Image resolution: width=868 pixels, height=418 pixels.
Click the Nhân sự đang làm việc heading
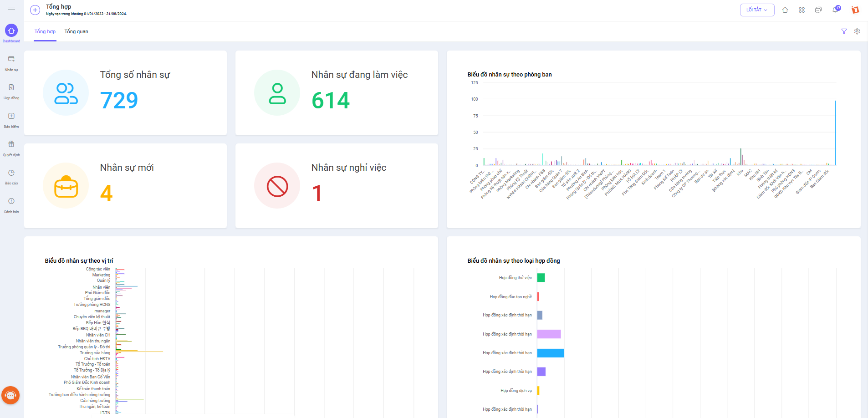(x=359, y=75)
